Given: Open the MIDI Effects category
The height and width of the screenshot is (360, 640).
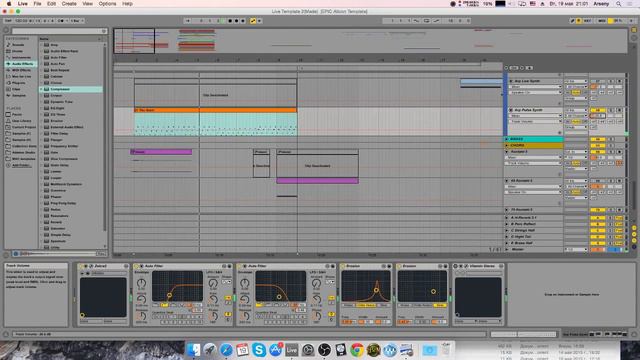Looking at the screenshot, I should coord(21,70).
